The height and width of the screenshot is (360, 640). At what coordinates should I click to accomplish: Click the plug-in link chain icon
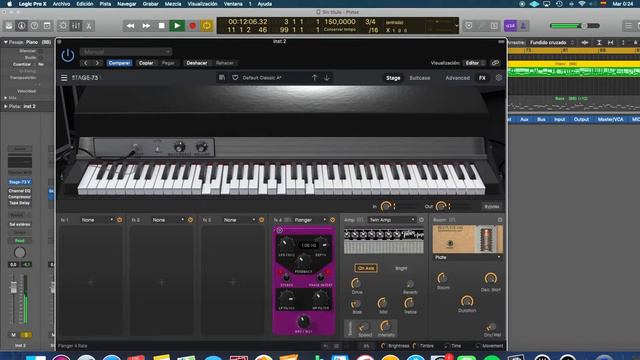coord(495,63)
